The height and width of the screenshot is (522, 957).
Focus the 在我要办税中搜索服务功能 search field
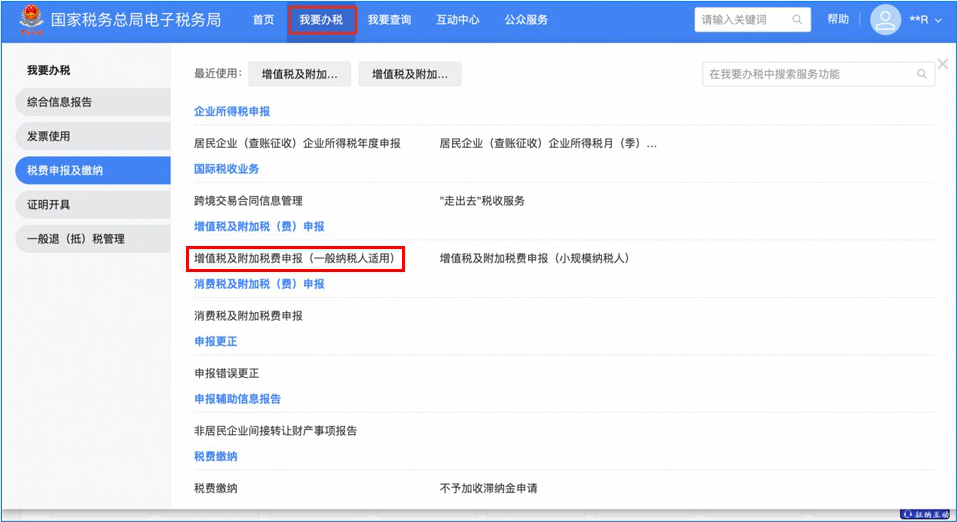point(808,74)
